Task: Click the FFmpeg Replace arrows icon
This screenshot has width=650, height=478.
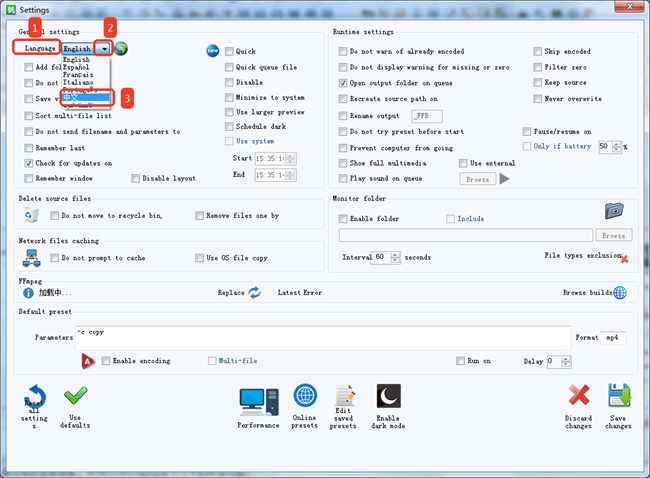Action: tap(255, 293)
